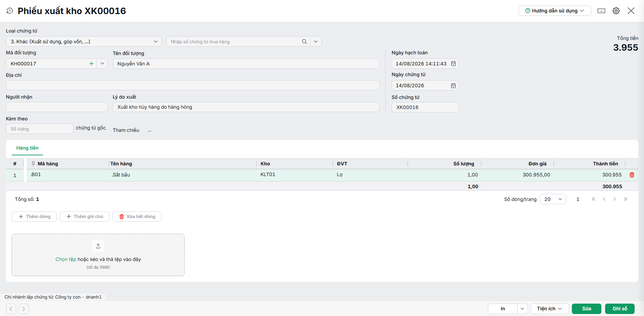
Task: Click the Thêm ghi chú button
Action: [85, 216]
